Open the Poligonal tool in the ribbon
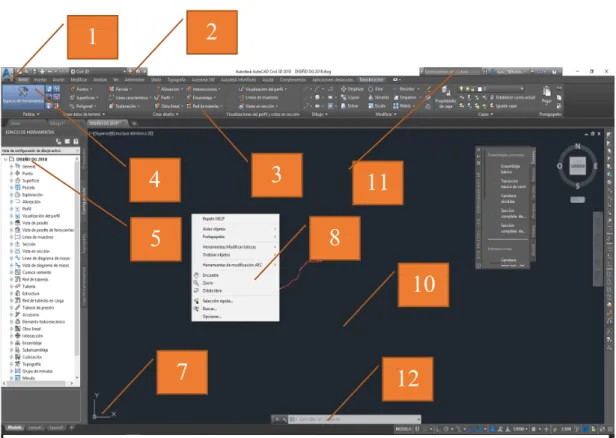The height and width of the screenshot is (438, 616). coord(82,106)
